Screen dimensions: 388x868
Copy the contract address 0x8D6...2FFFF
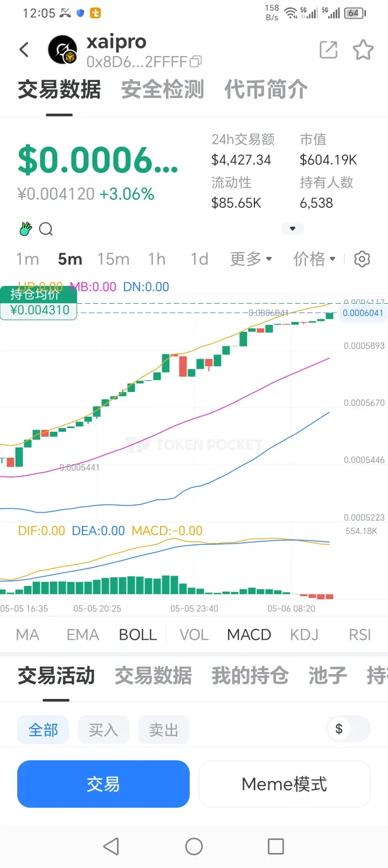click(196, 62)
